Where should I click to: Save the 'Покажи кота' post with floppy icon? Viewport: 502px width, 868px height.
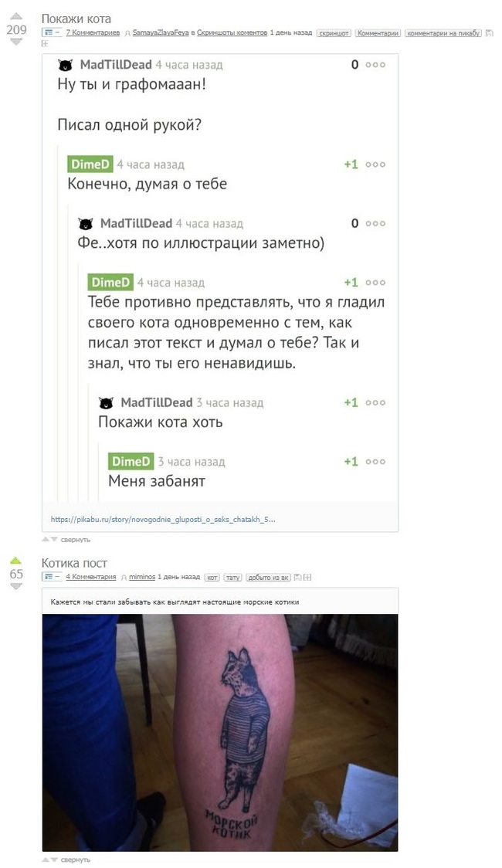pyautogui.click(x=490, y=33)
